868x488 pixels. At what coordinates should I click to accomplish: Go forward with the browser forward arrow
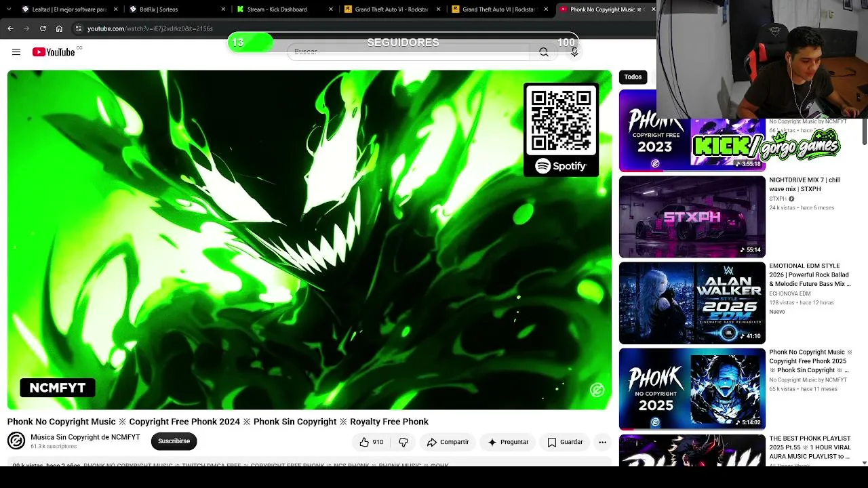pyautogui.click(x=26, y=28)
